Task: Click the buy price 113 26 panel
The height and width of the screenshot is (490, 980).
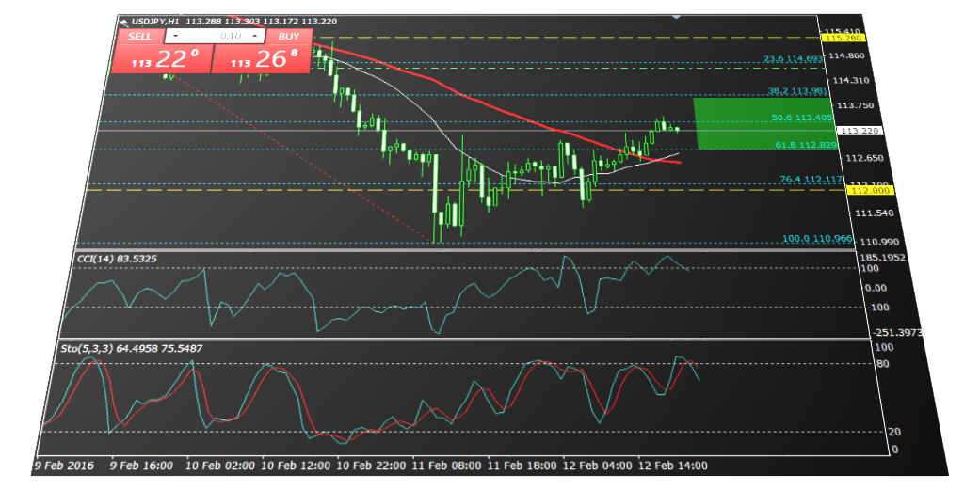Action: pyautogui.click(x=262, y=59)
